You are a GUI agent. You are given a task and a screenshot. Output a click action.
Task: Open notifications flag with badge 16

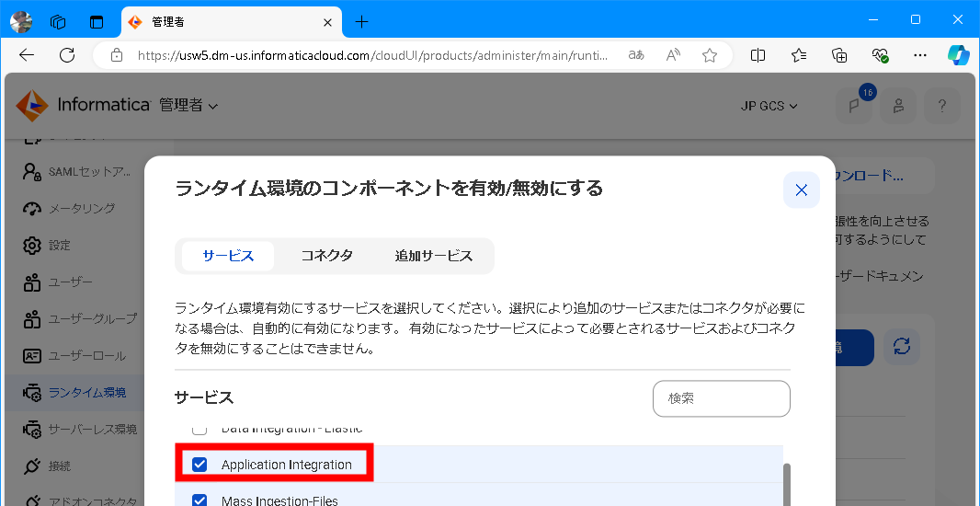coord(854,105)
